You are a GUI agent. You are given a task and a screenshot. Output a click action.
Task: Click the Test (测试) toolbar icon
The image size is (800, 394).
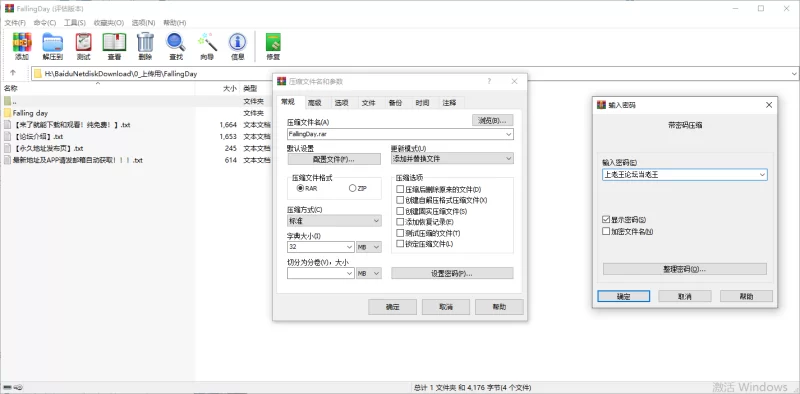83,46
